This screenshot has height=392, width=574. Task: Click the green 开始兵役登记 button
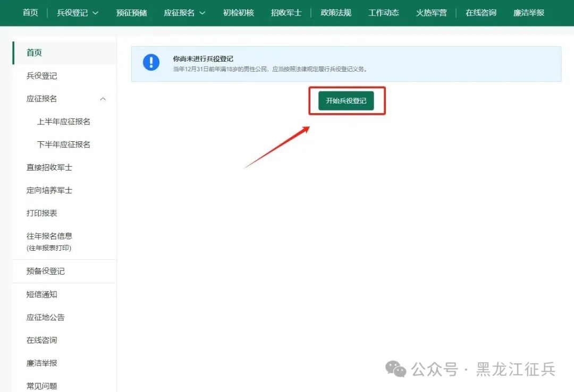(x=346, y=100)
